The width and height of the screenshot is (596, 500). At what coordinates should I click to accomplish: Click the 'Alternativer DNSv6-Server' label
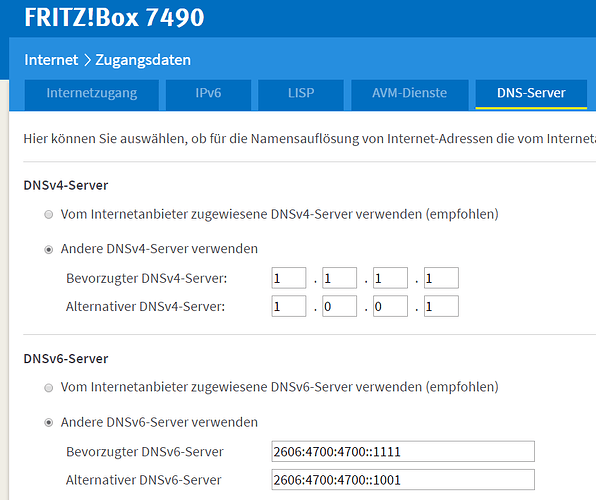tap(143, 480)
